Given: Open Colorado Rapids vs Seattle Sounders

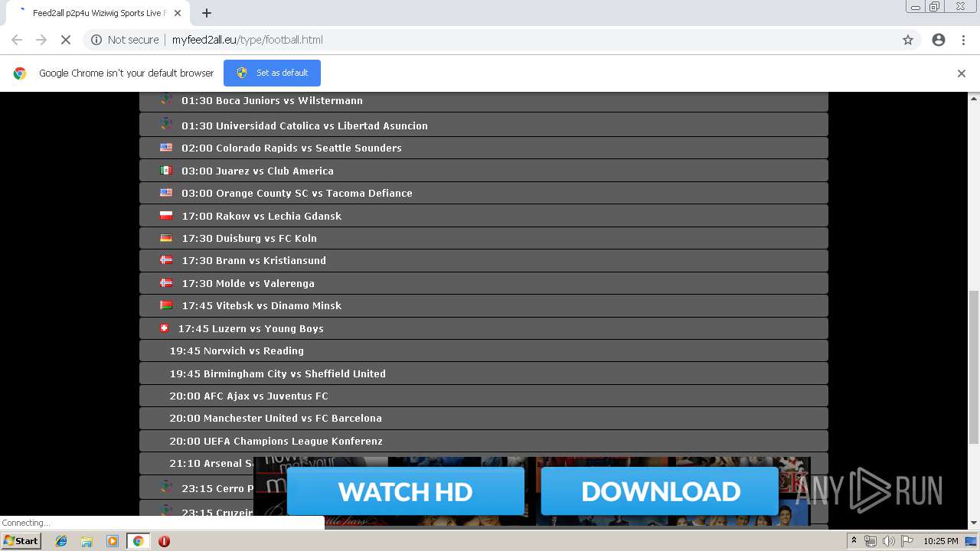Looking at the screenshot, I should [292, 148].
